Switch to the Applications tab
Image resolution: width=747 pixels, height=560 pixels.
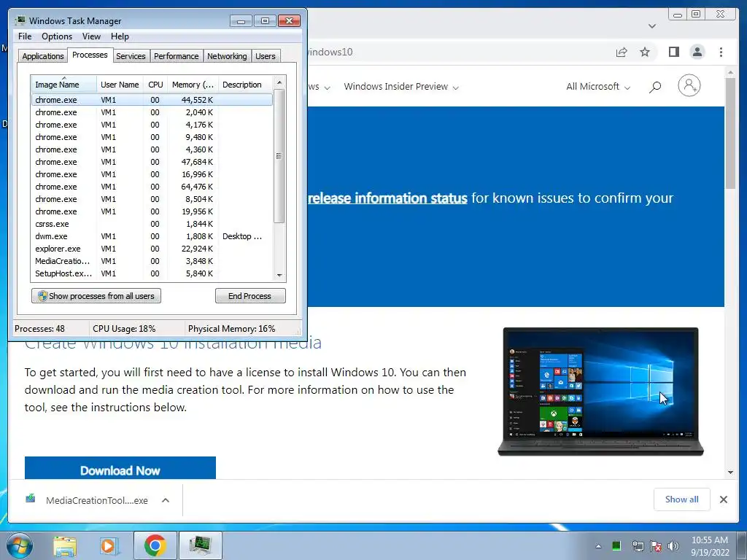(x=43, y=56)
